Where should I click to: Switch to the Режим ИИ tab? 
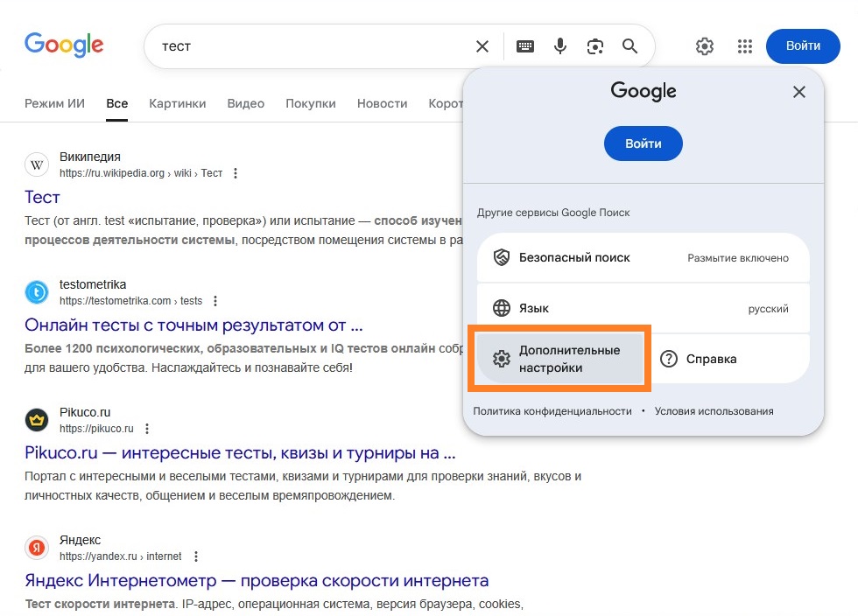pyautogui.click(x=54, y=103)
